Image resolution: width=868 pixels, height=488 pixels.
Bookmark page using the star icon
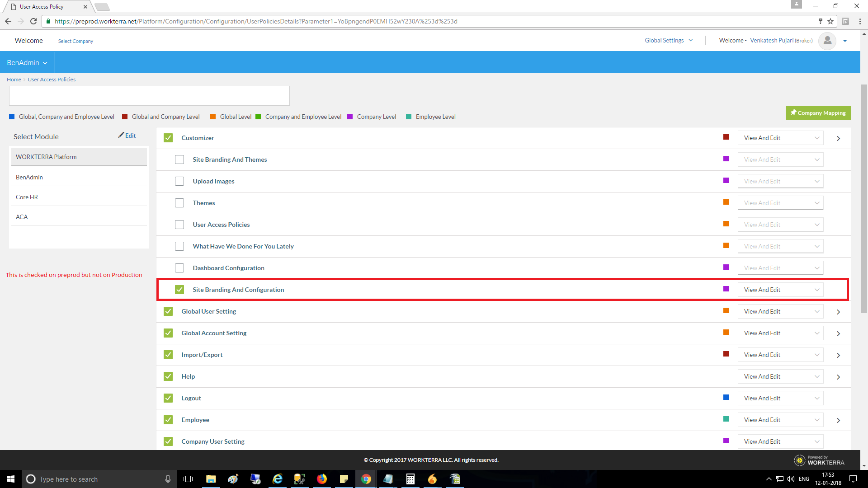pyautogui.click(x=830, y=21)
